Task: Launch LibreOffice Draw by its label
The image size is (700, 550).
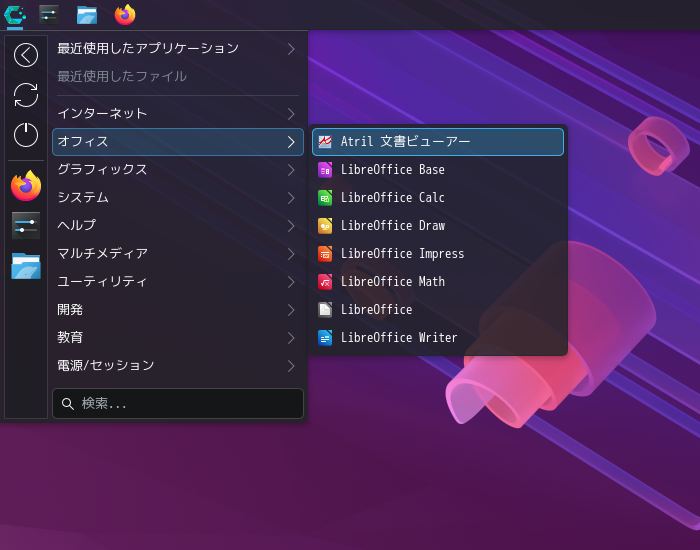Action: click(x=393, y=226)
